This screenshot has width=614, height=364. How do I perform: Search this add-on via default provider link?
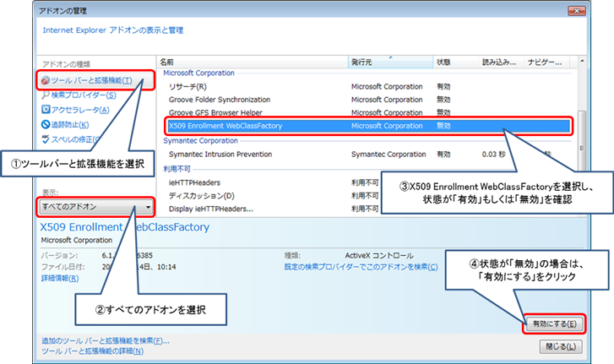(x=361, y=267)
